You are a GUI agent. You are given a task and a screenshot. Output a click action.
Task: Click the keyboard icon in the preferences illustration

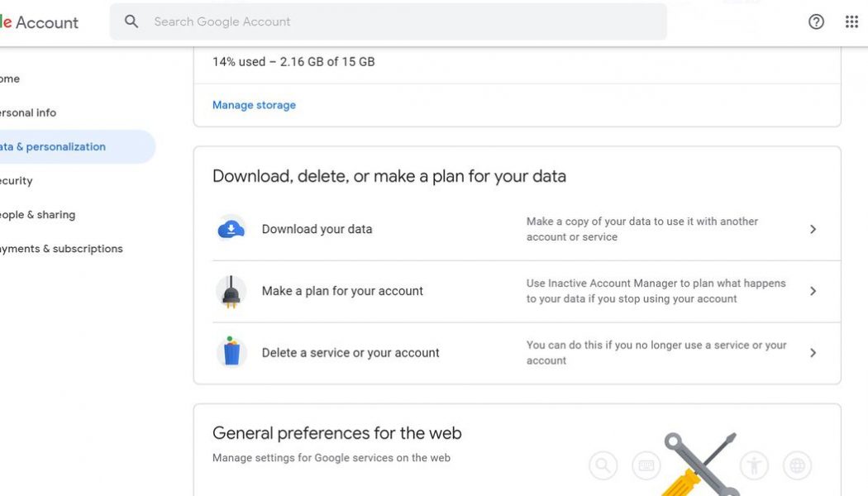646,465
